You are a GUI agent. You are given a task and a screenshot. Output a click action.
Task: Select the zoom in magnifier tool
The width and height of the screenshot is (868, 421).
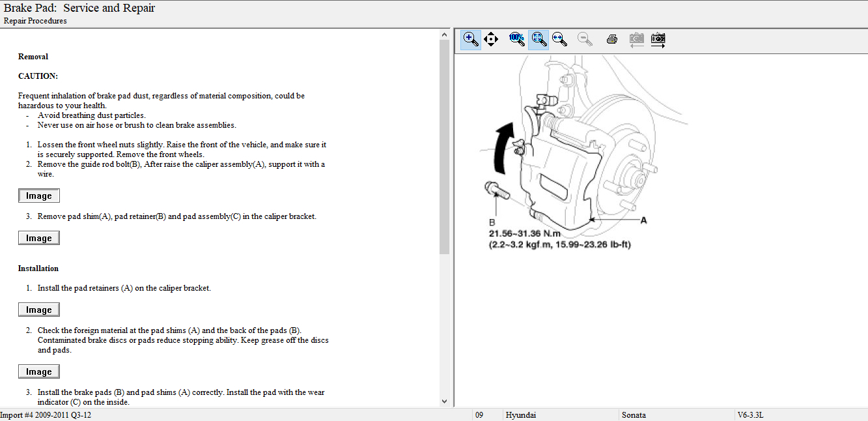[x=471, y=39]
